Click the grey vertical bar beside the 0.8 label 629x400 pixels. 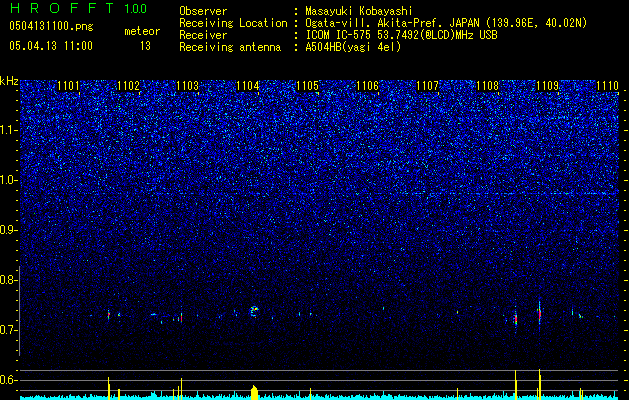point(20,311)
